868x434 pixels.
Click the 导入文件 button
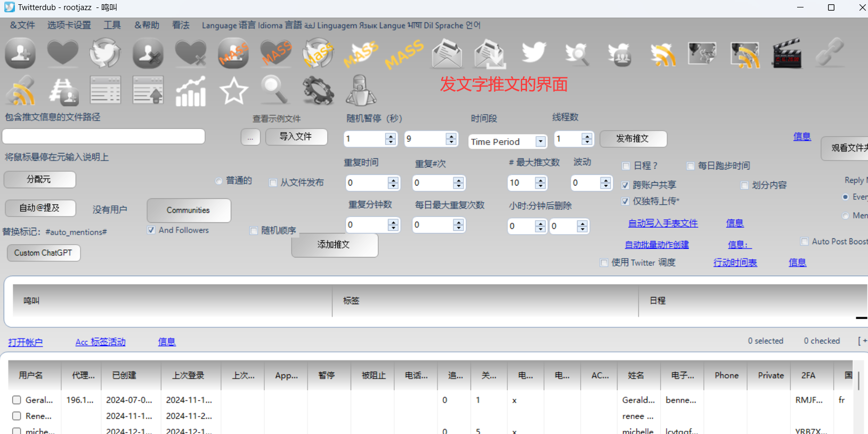tap(296, 136)
